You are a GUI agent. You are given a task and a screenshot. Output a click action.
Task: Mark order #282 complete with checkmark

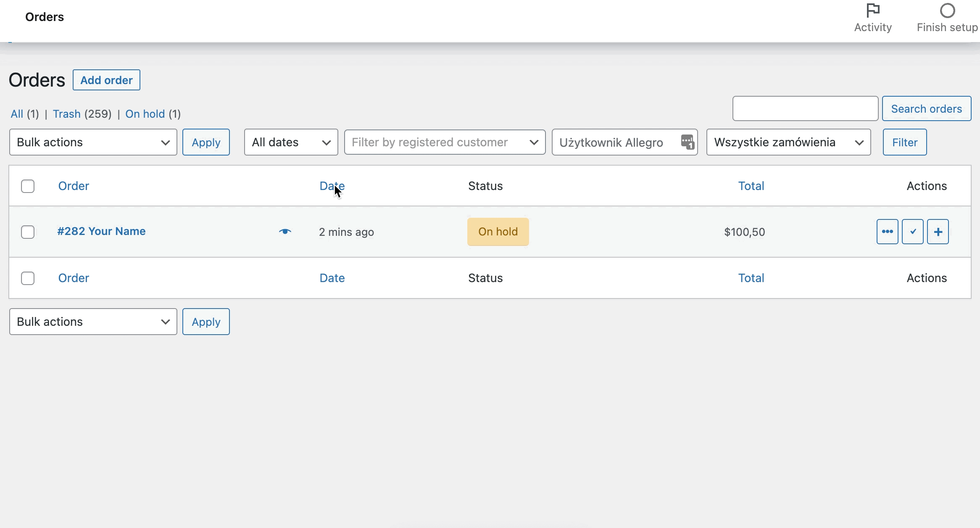click(912, 232)
